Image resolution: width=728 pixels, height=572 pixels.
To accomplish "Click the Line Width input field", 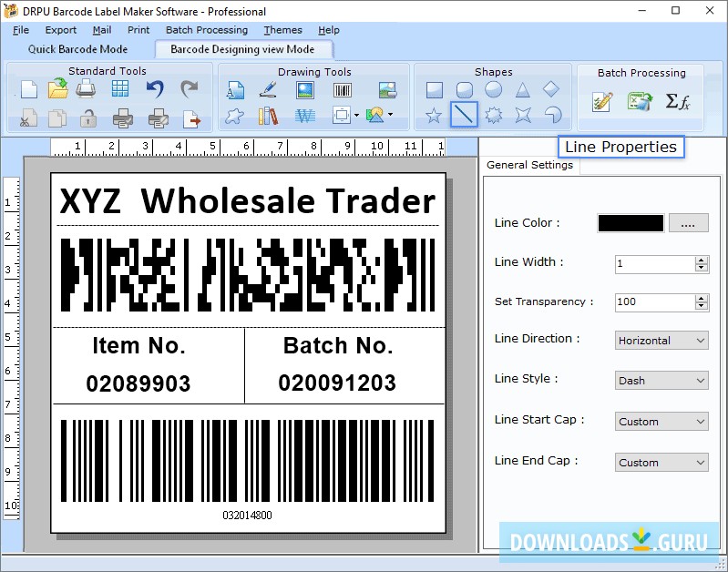I will [x=654, y=264].
